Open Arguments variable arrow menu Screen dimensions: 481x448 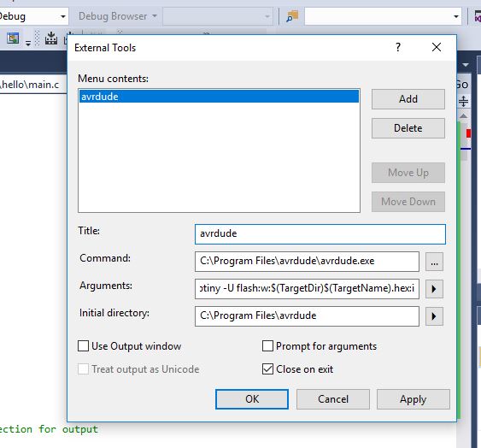tap(434, 289)
